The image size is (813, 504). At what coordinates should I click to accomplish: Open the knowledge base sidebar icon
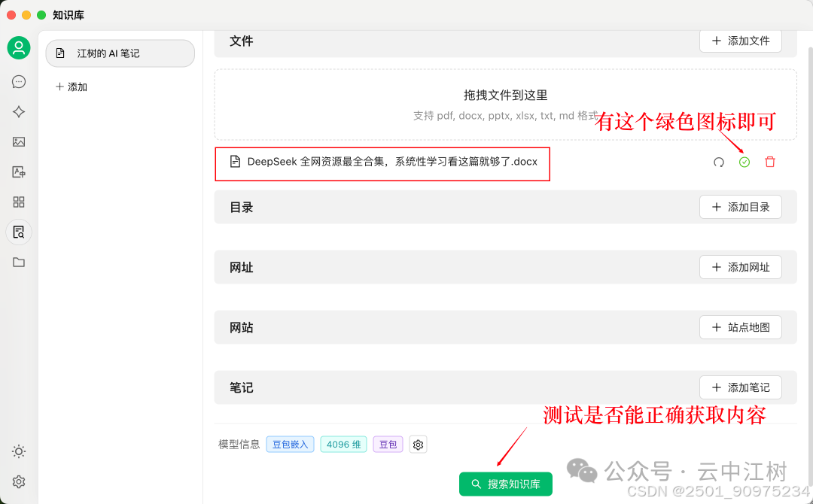tap(19, 232)
